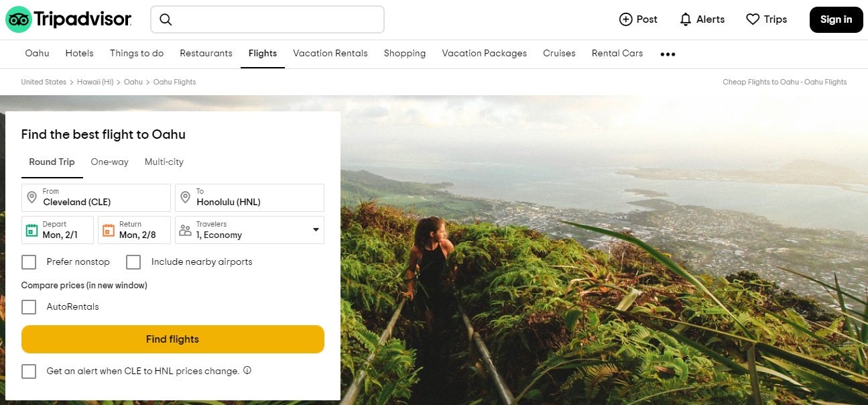Enable the Prefer nonstop checkbox
Viewport: 868px width, 405px height.
coord(29,262)
